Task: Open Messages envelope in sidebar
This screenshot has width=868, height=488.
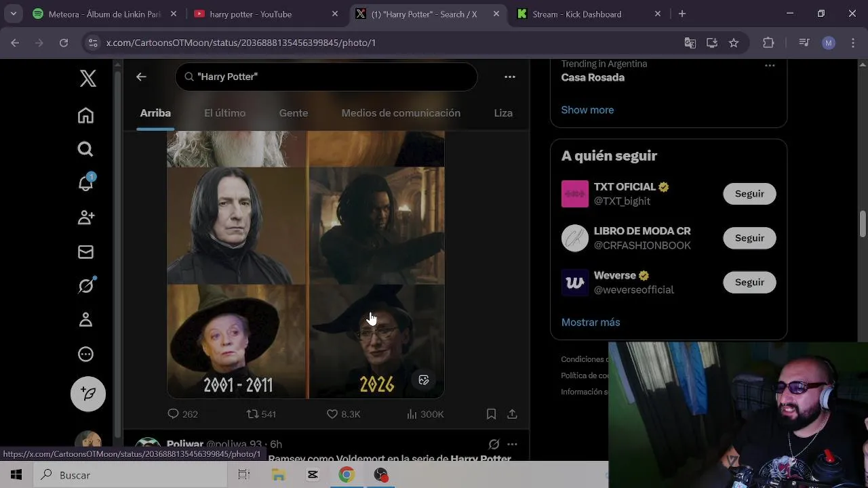Action: (x=85, y=251)
